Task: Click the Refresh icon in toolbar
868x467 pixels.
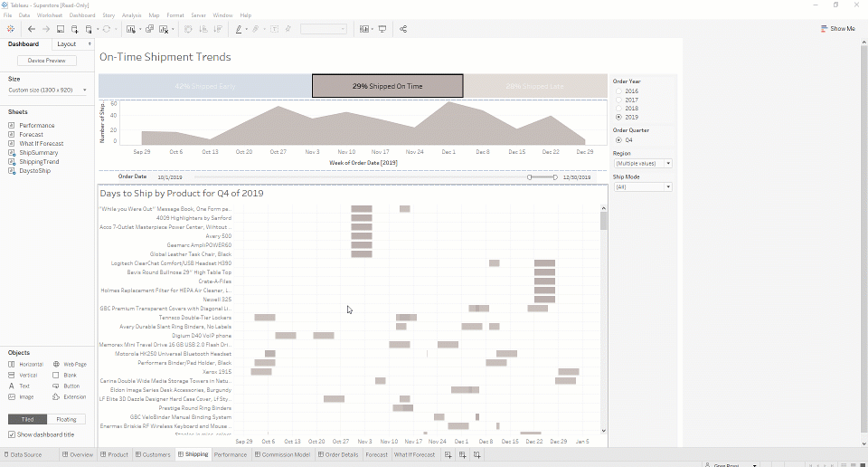Action: click(x=107, y=29)
